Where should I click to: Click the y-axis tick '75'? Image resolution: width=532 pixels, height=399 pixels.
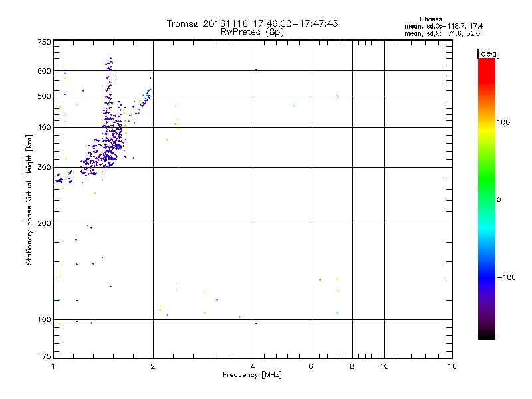coord(47,356)
